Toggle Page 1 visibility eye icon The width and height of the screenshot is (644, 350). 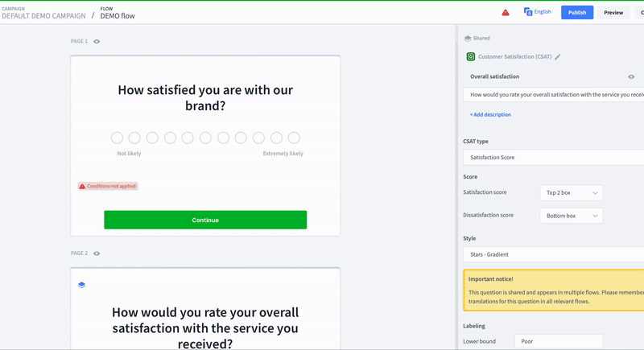tap(97, 42)
